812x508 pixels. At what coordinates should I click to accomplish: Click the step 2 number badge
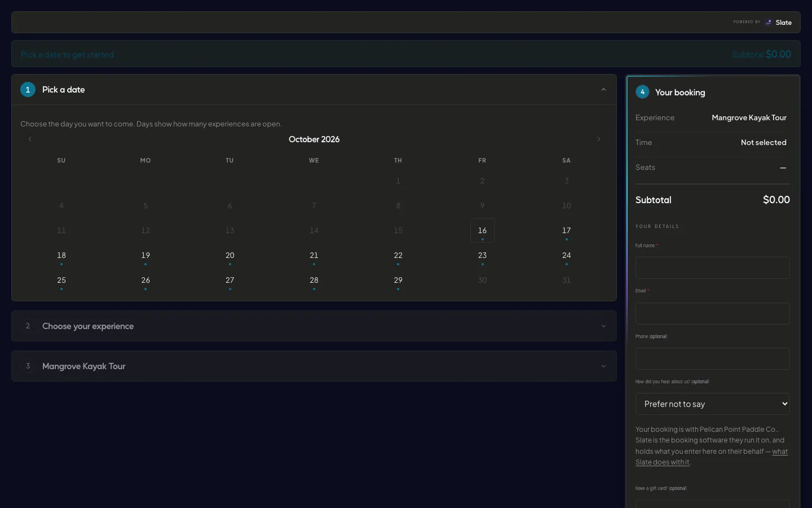(28, 326)
